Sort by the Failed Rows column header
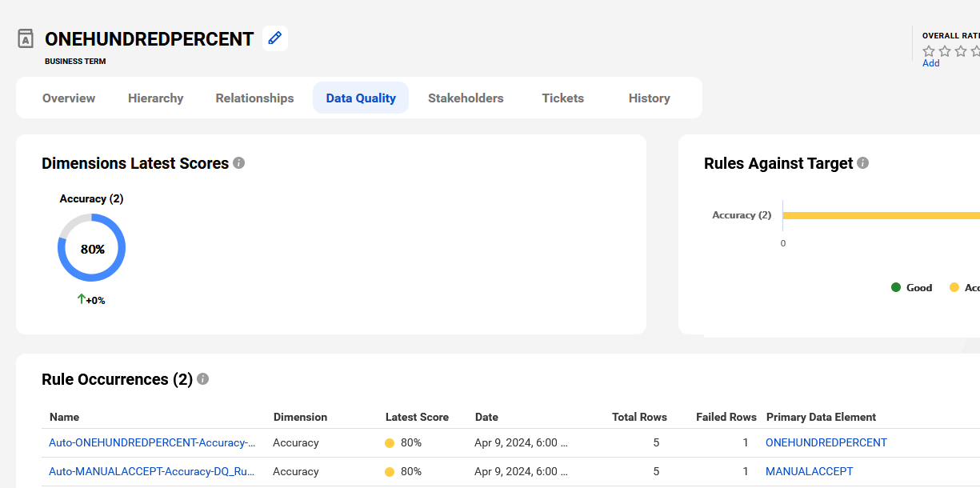 [726, 417]
